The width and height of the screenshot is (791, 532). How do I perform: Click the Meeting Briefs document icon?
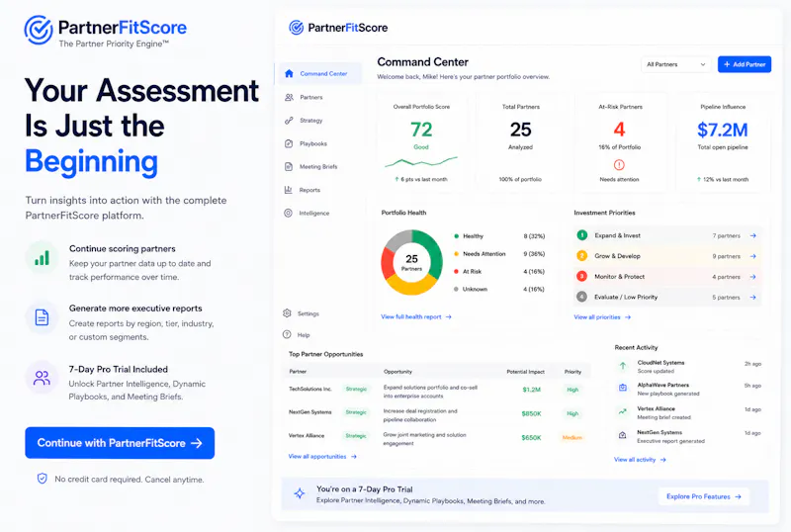click(289, 166)
